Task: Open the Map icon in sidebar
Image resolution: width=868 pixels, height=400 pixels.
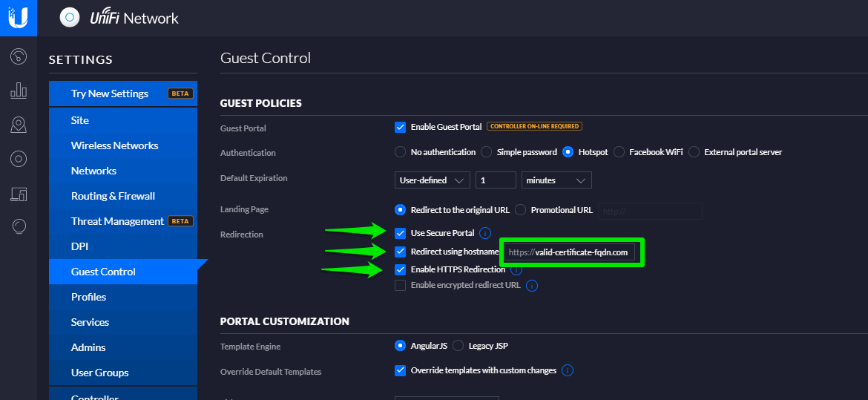Action: (x=19, y=125)
